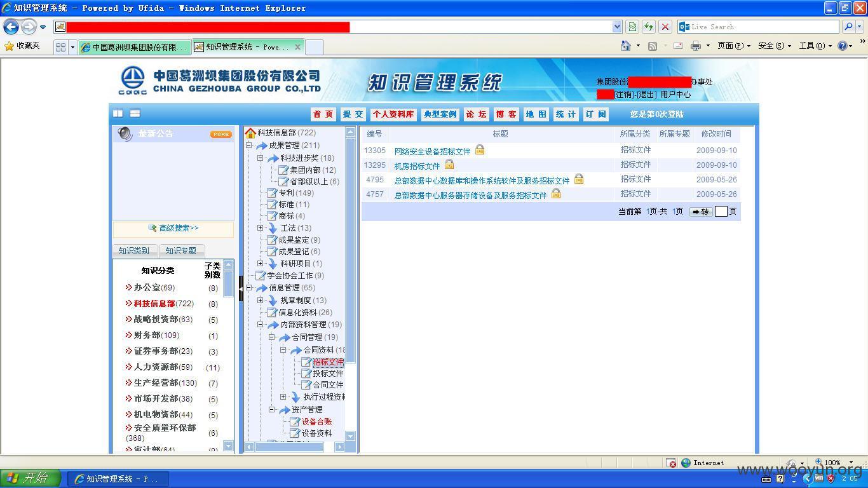The height and width of the screenshot is (488, 868).
Task: Open the 安全(S) menu
Action: point(775,46)
